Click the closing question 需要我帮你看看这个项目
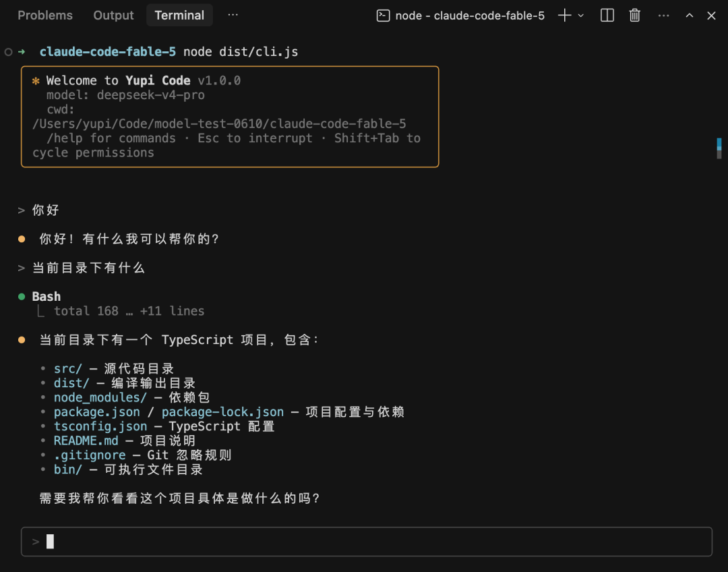This screenshot has height=572, width=728. [179, 498]
